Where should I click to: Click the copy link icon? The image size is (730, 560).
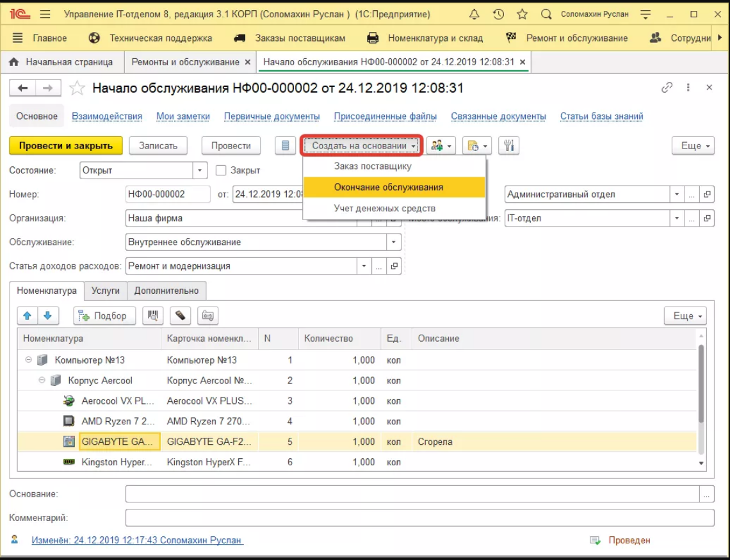click(x=667, y=88)
